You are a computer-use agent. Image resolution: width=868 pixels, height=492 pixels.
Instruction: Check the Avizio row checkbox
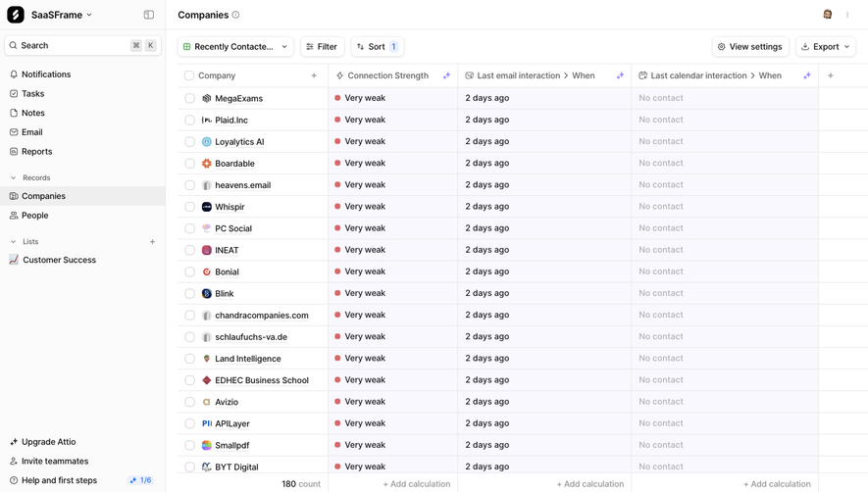(x=190, y=402)
